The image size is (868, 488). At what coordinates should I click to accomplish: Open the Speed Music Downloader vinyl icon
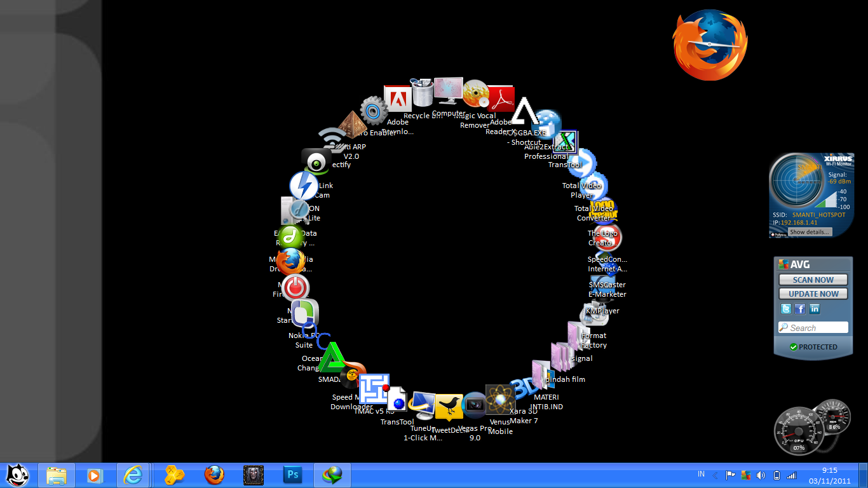pos(351,376)
